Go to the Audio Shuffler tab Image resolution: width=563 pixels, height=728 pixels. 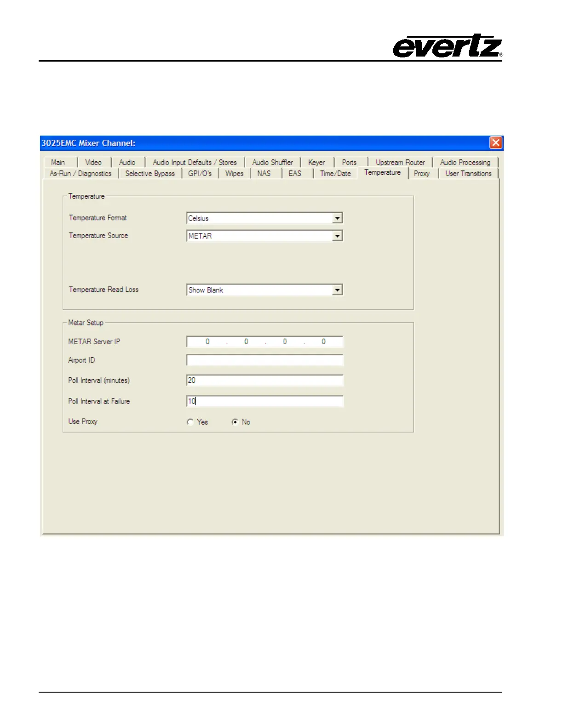coord(273,162)
